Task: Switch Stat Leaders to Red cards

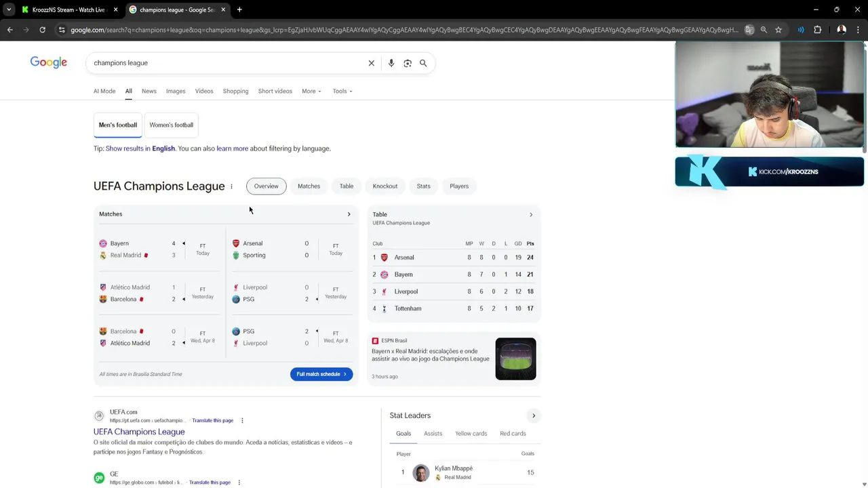Action: coord(513,434)
